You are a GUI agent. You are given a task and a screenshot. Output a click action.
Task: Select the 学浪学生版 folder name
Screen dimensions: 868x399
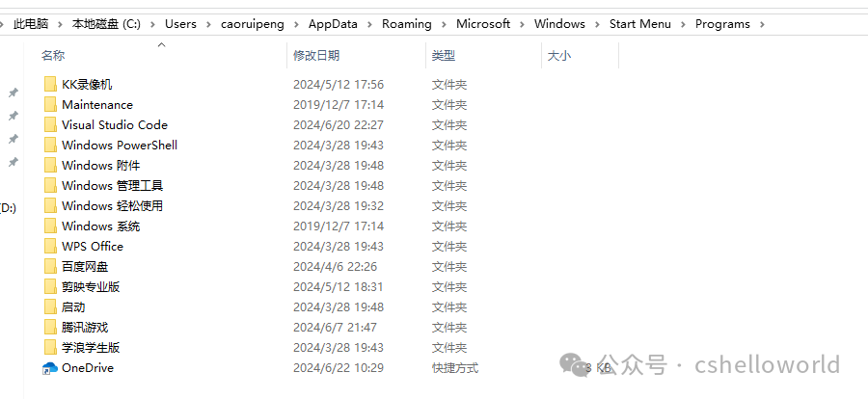[91, 348]
